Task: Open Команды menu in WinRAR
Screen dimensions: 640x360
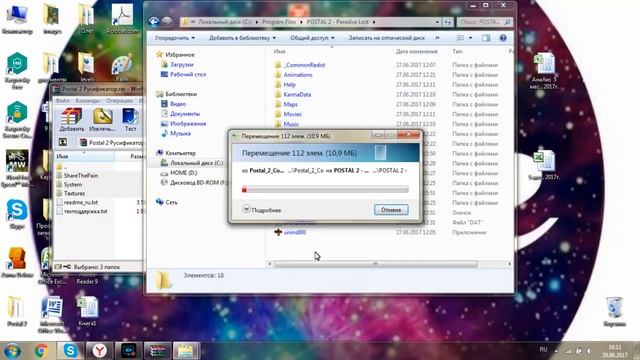Action: point(88,100)
